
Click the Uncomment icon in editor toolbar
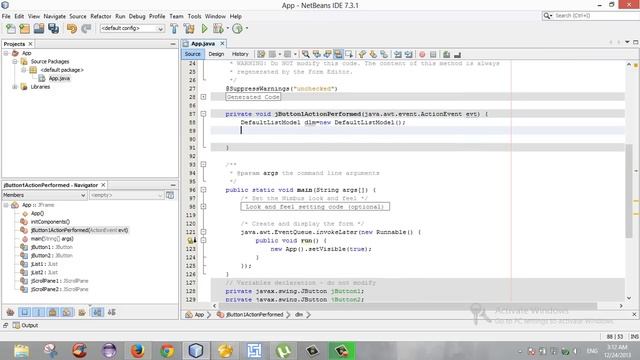[457, 54]
